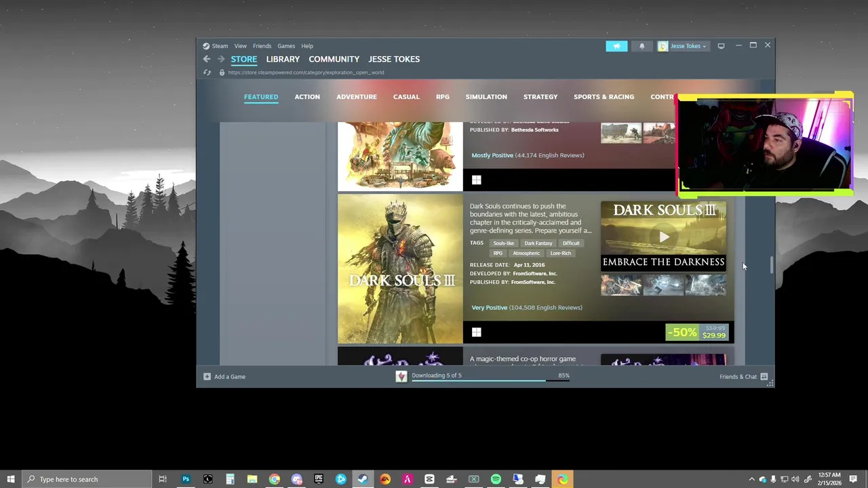
Task: Open the Windows Start menu
Action: pos(10,479)
